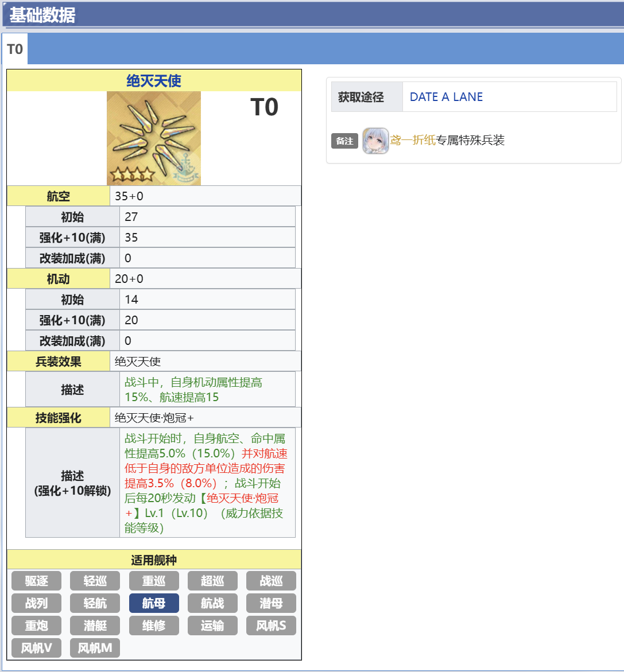The image size is (624, 672).
Task: Click the 适用舰种 header bar
Action: (153, 561)
